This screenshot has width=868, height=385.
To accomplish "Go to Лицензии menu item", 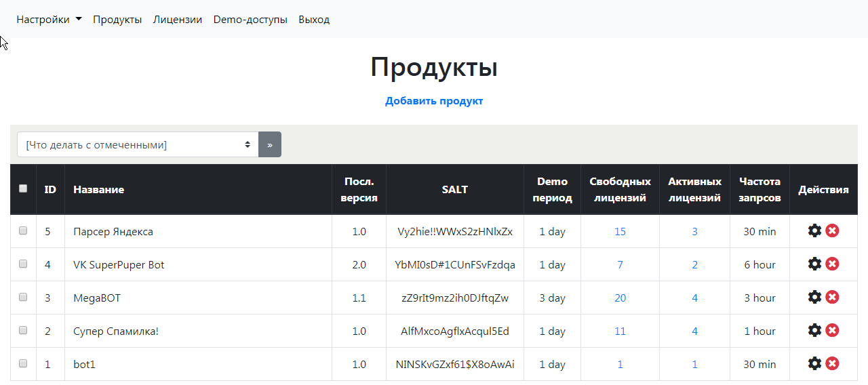I will 178,20.
